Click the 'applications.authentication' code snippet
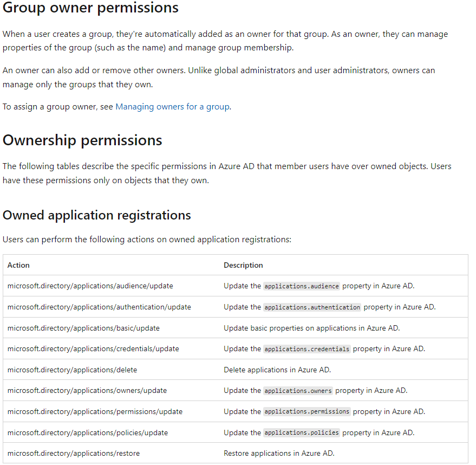This screenshot has height=465, width=476. point(312,307)
